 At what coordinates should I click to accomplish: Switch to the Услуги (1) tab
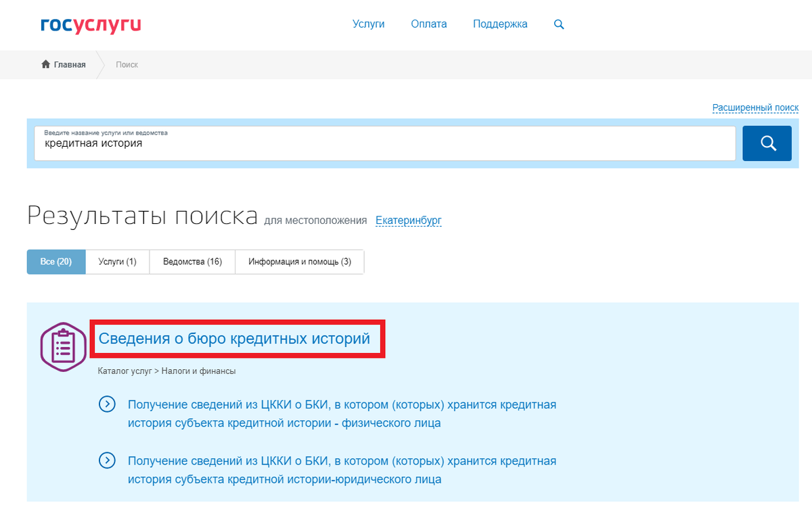[x=117, y=262]
